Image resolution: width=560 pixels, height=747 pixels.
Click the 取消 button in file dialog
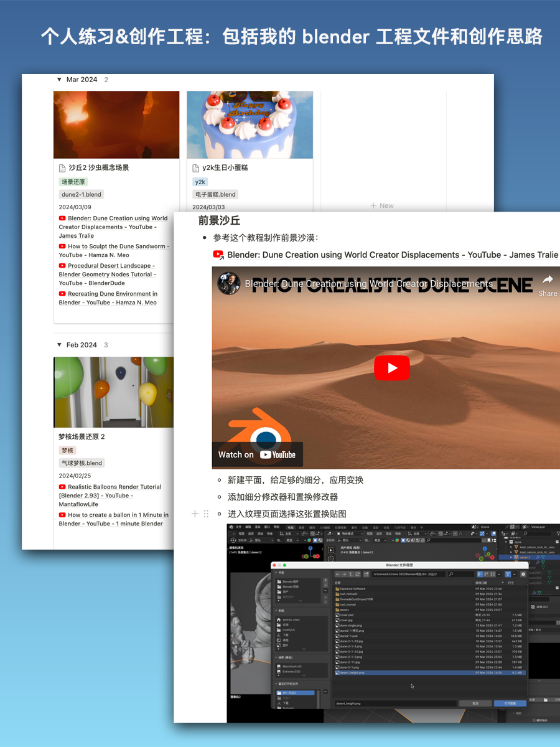click(475, 703)
